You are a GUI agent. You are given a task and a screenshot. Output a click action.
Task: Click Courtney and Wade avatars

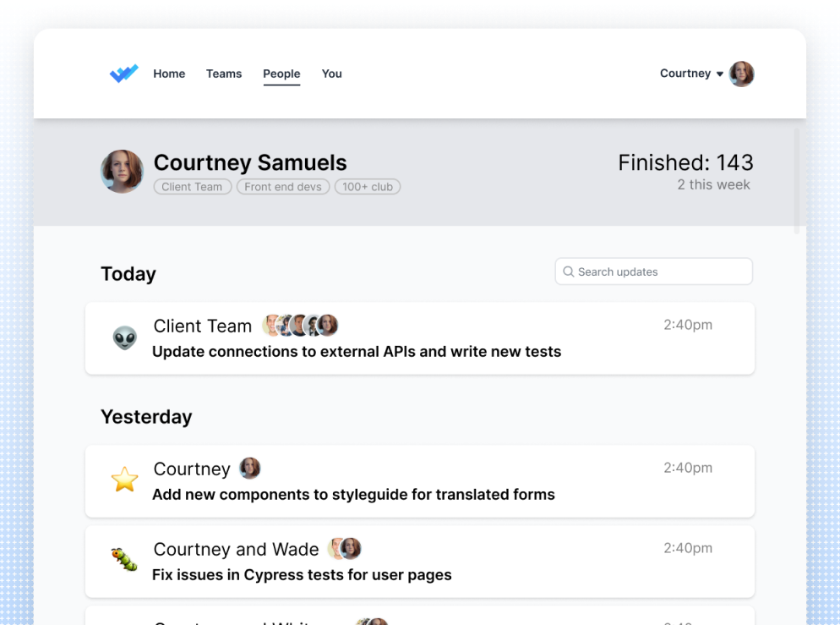(345, 549)
